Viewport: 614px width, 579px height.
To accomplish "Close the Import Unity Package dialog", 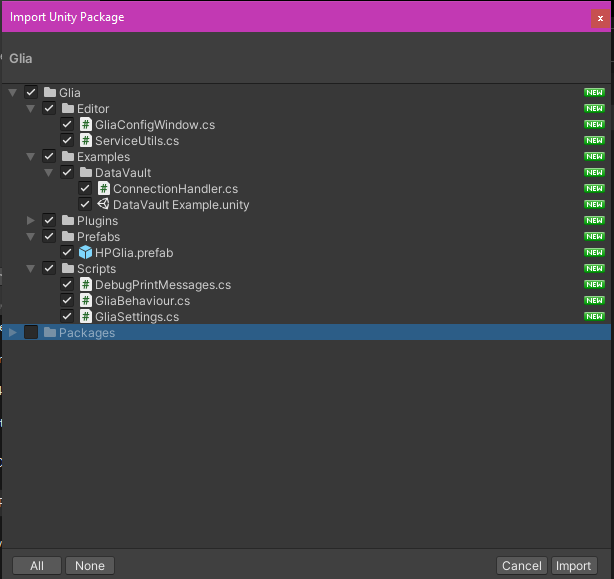I will pos(600,18).
